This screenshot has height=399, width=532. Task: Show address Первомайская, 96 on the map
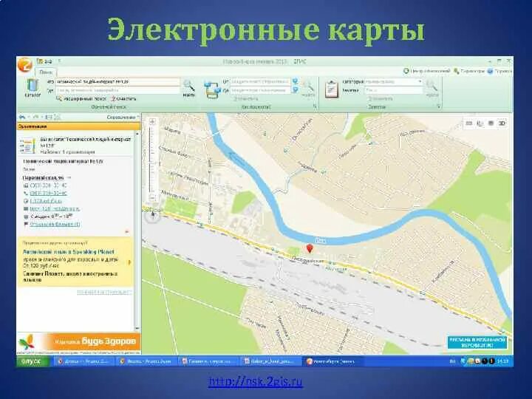coord(43,177)
